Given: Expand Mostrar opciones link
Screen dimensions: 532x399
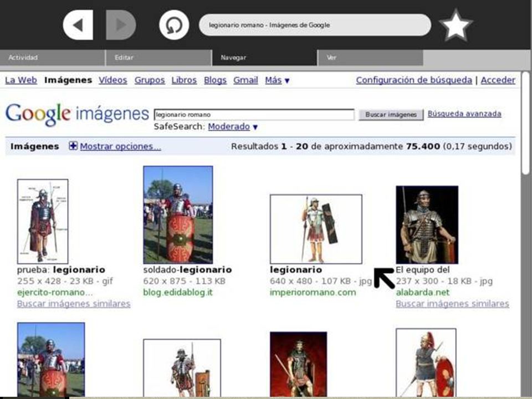Looking at the screenshot, I should pos(120,146).
